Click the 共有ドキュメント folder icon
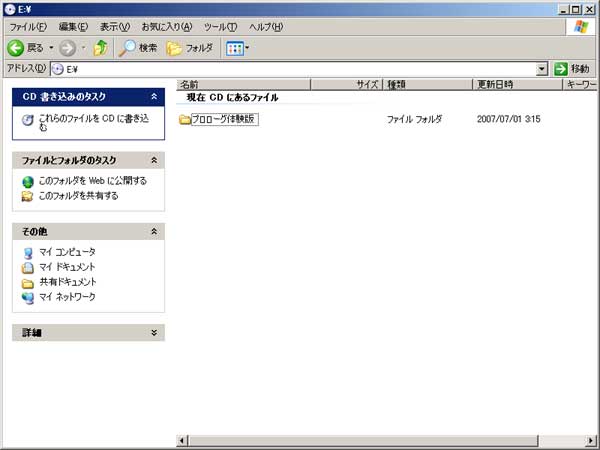The image size is (600, 450). pyautogui.click(x=28, y=284)
